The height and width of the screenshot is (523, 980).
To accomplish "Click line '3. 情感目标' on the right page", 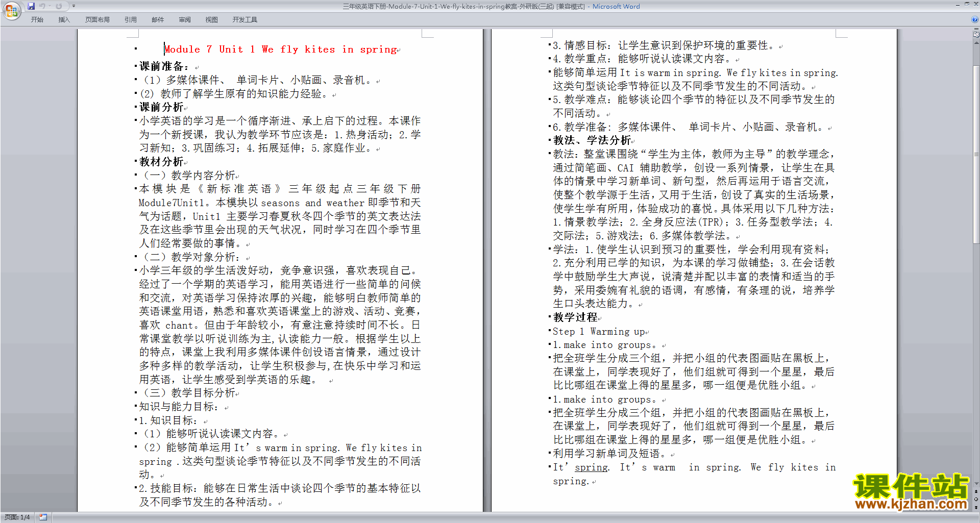I will pyautogui.click(x=665, y=45).
